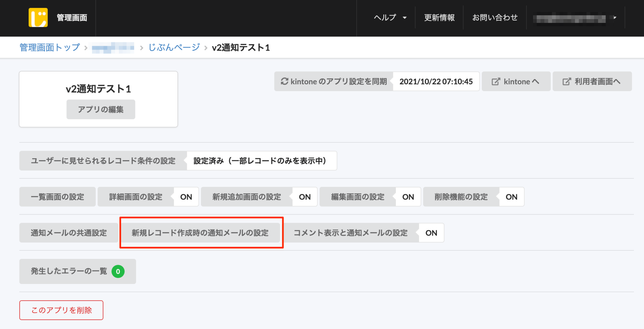Open お問い合わせ in the top menu
644x329 pixels.
click(x=495, y=18)
